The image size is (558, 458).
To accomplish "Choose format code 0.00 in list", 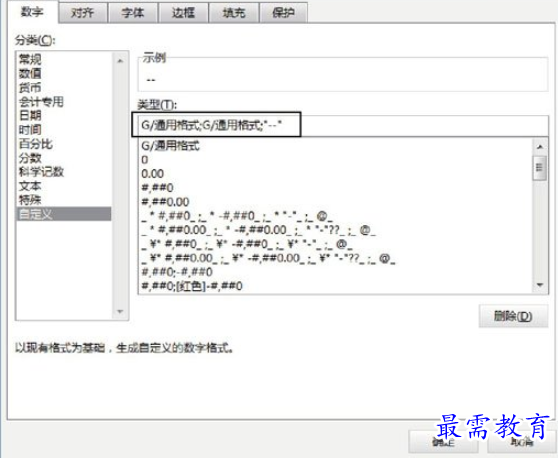I will (x=336, y=174).
